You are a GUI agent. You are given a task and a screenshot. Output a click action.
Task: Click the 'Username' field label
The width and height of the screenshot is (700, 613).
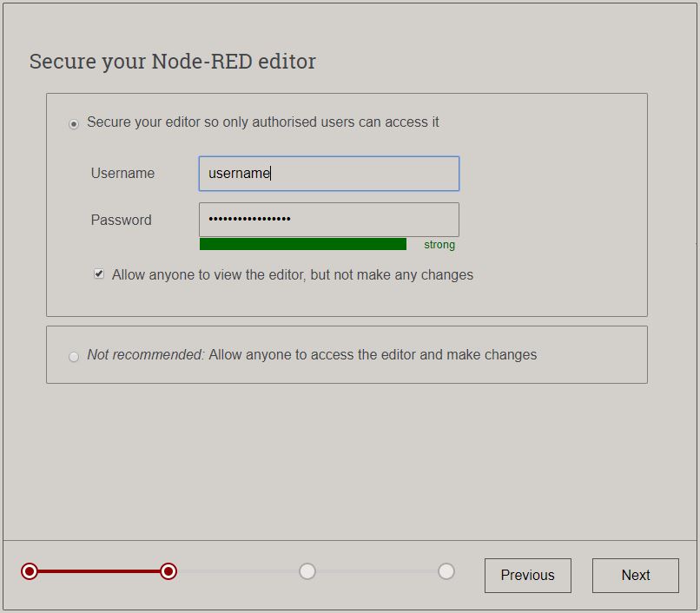point(122,174)
